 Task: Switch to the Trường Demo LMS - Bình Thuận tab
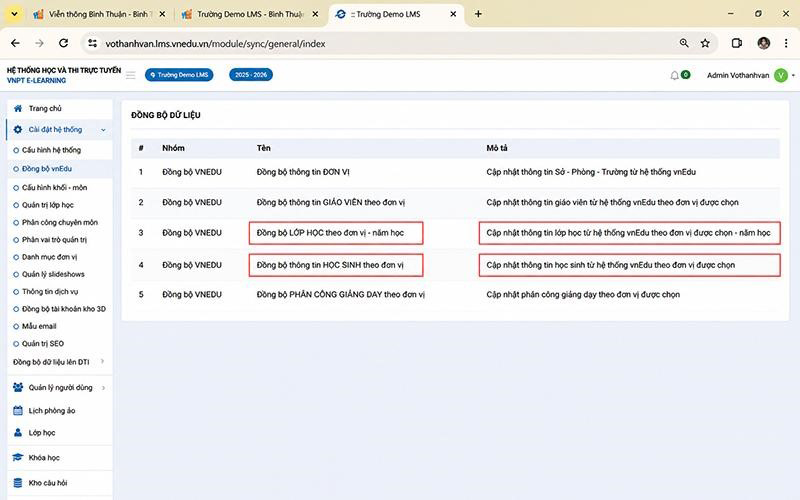tap(251, 14)
